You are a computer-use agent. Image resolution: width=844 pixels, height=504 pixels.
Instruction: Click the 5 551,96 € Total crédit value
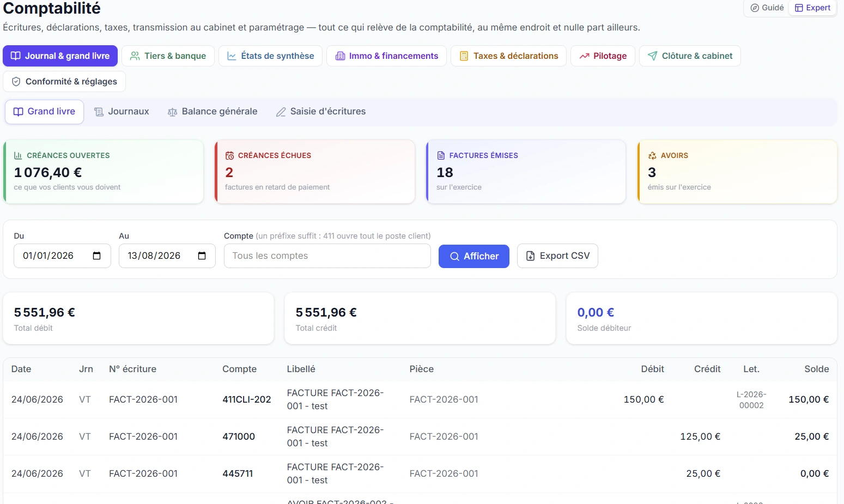[x=326, y=313]
